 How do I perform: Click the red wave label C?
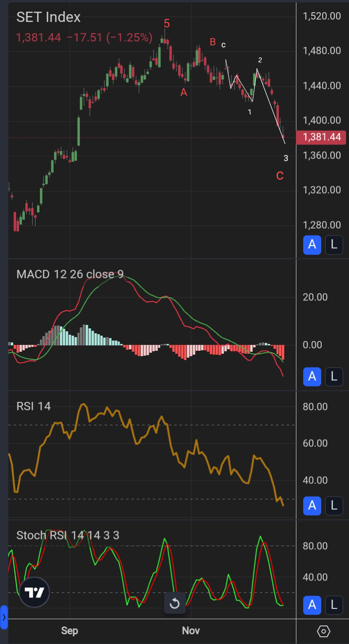(280, 176)
